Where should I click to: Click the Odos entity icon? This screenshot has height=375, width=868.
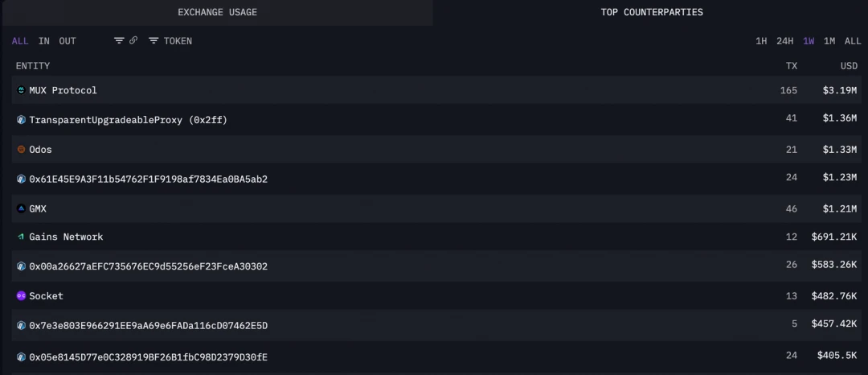tap(21, 150)
